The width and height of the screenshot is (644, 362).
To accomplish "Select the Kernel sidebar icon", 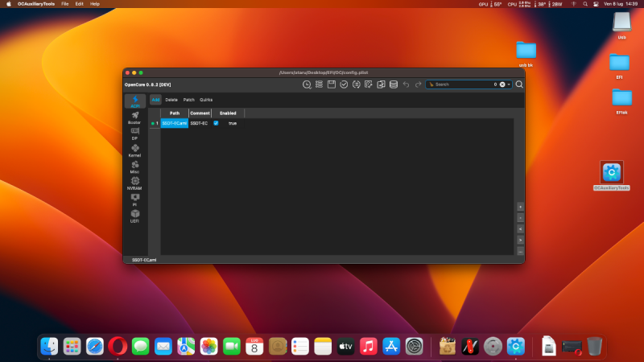I will (x=134, y=150).
